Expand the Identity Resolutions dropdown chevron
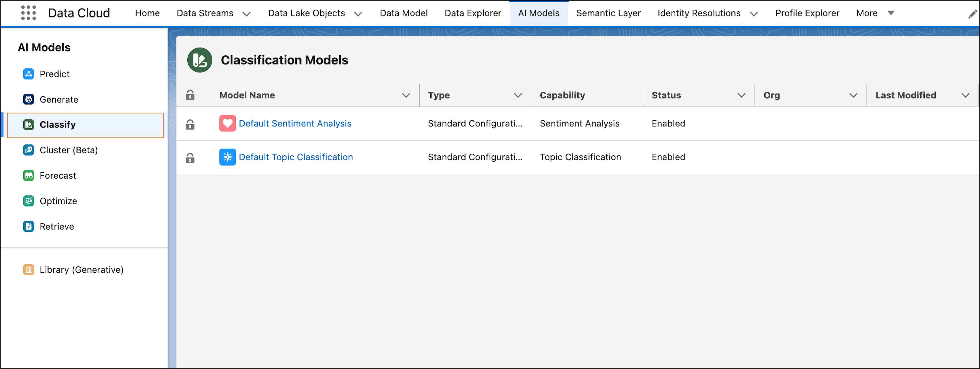This screenshot has height=369, width=980. pos(754,14)
